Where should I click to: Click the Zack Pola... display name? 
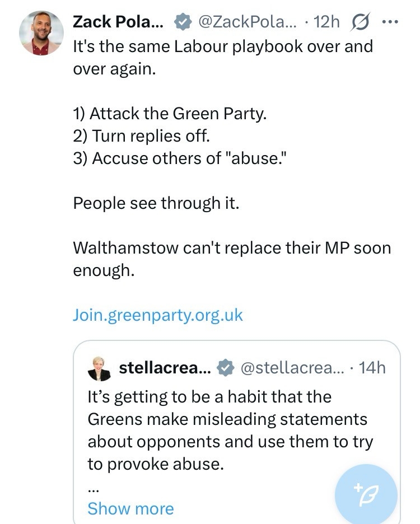click(x=118, y=21)
